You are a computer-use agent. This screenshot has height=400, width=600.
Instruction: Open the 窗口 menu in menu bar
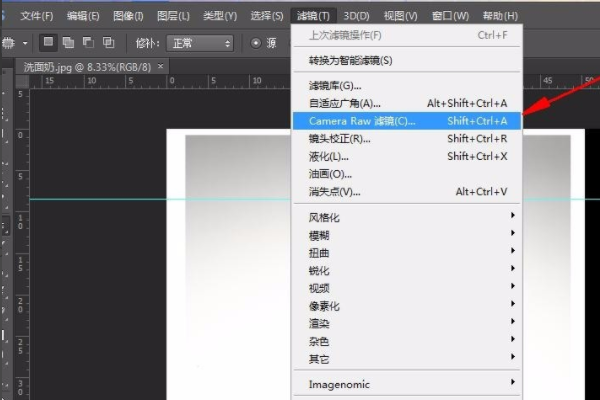[447, 16]
